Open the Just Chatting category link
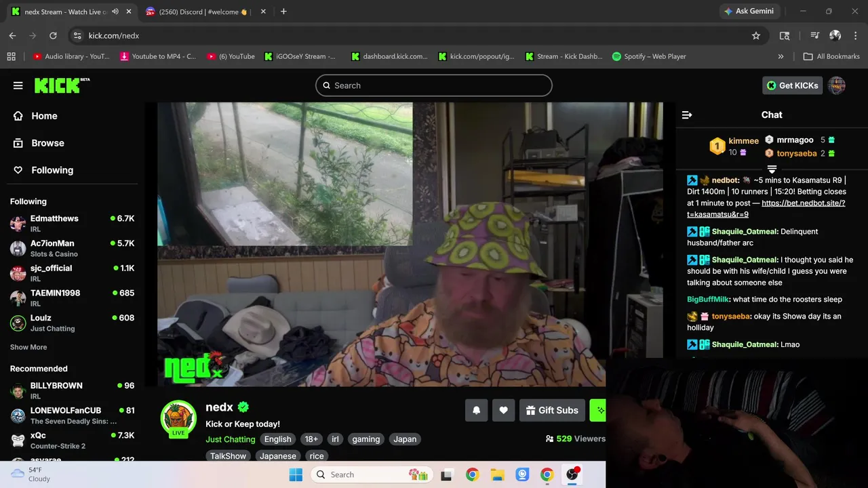 coord(231,439)
